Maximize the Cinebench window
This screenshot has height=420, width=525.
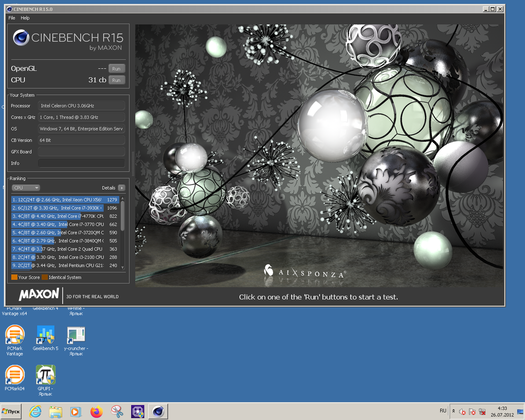(493, 9)
